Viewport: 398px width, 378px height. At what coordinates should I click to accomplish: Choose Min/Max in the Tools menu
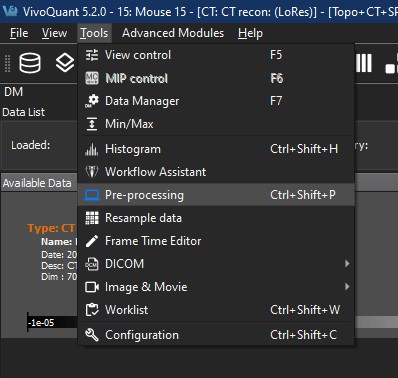pyautogui.click(x=216, y=124)
